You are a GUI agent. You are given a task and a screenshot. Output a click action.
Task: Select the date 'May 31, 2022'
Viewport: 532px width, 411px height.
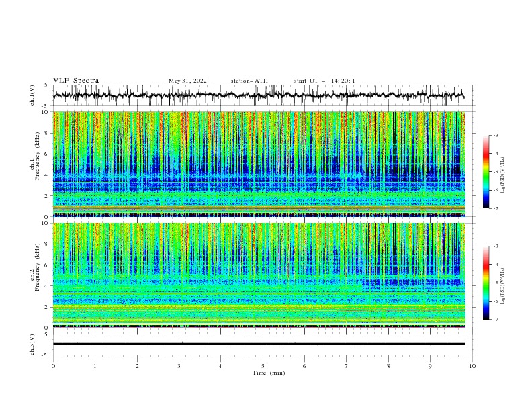click(x=187, y=81)
